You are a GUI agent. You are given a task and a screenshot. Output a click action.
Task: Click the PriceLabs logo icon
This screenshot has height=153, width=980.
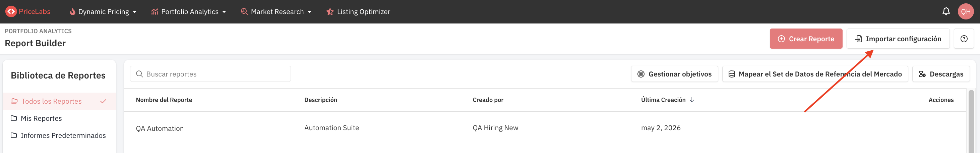pyautogui.click(x=11, y=11)
